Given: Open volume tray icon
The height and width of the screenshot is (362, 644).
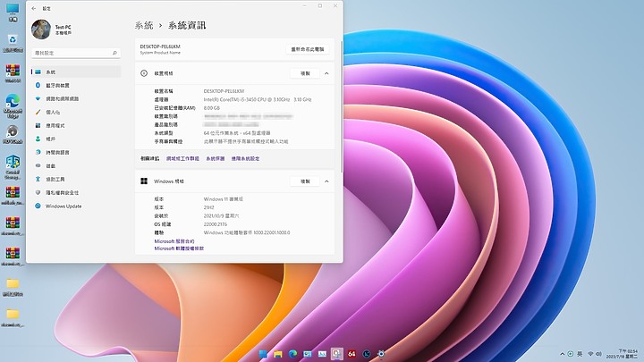Looking at the screenshot, I should click(598, 354).
